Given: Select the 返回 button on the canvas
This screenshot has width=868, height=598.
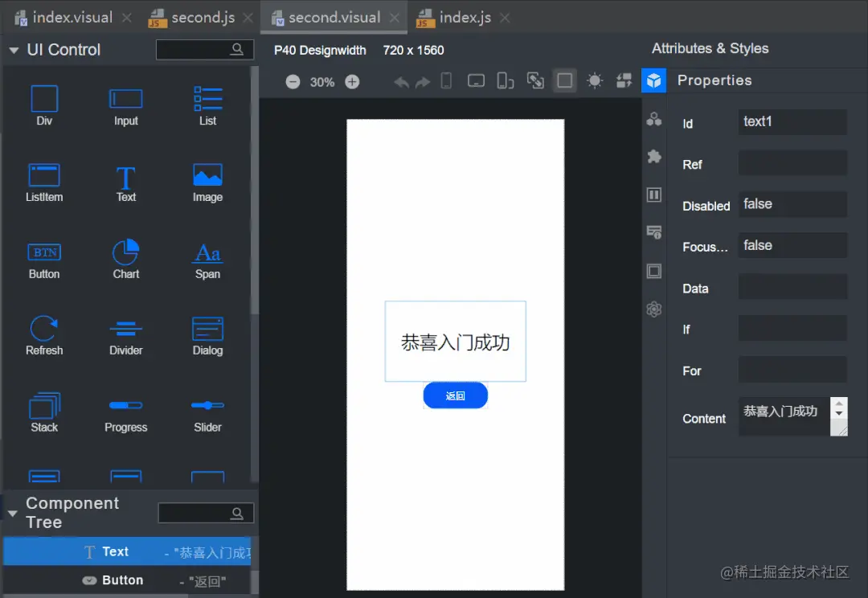Looking at the screenshot, I should [x=455, y=395].
